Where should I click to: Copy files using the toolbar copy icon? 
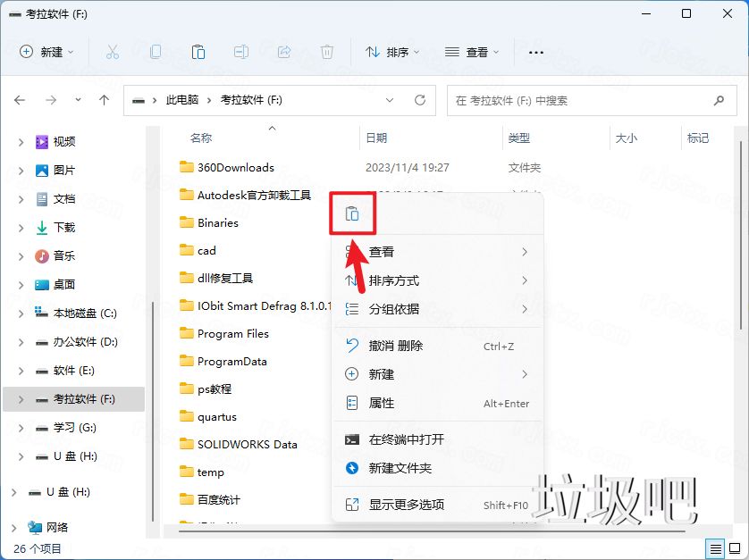(156, 52)
